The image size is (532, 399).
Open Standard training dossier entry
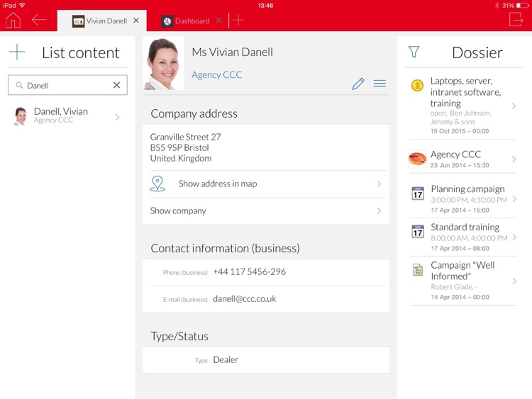[463, 237]
